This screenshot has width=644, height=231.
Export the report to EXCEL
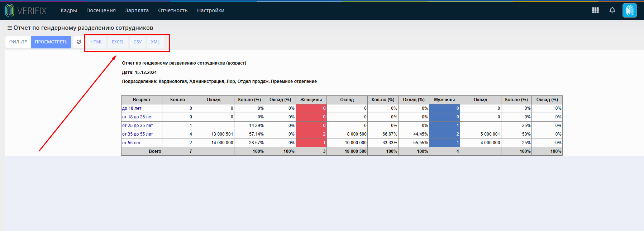pyautogui.click(x=118, y=42)
